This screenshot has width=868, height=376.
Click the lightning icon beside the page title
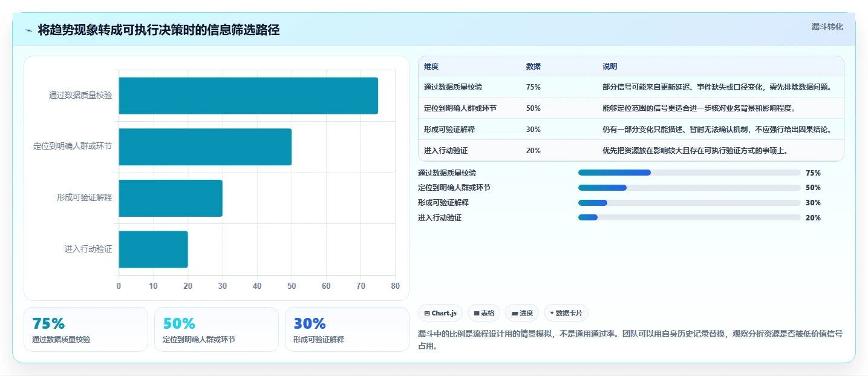pyautogui.click(x=28, y=30)
